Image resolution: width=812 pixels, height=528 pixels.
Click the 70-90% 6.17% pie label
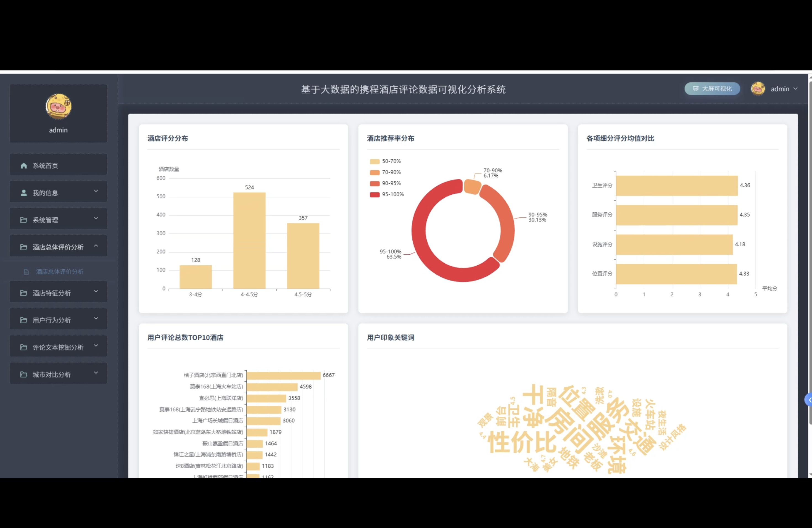coord(492,173)
